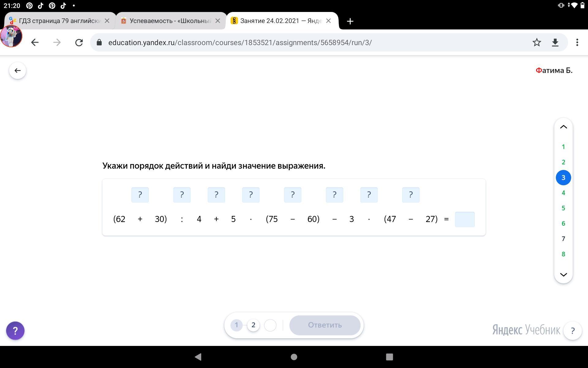
Task: Open the Chrome three-dot menu
Action: (577, 42)
